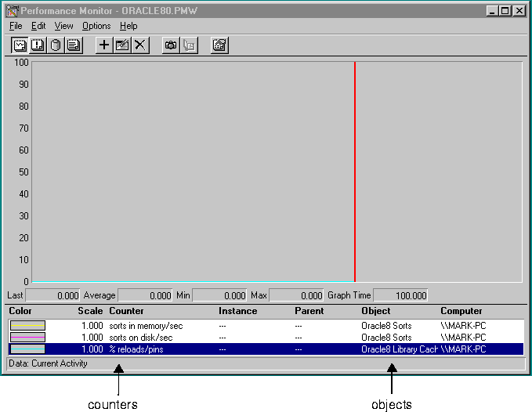Click the Last value field
The image size is (532, 412).
point(52,295)
